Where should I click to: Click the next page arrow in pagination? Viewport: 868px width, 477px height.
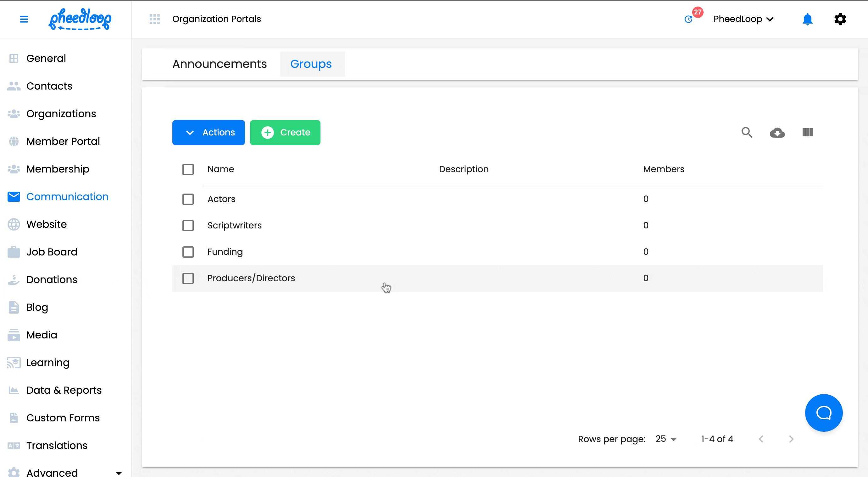(x=791, y=439)
